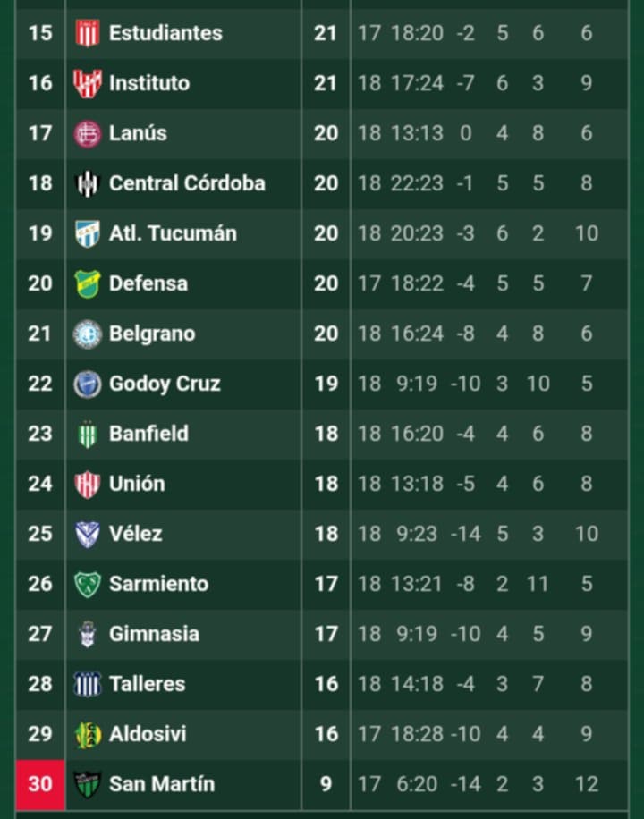Click the Instituto team badge
This screenshot has height=819, width=644.
tap(87, 83)
